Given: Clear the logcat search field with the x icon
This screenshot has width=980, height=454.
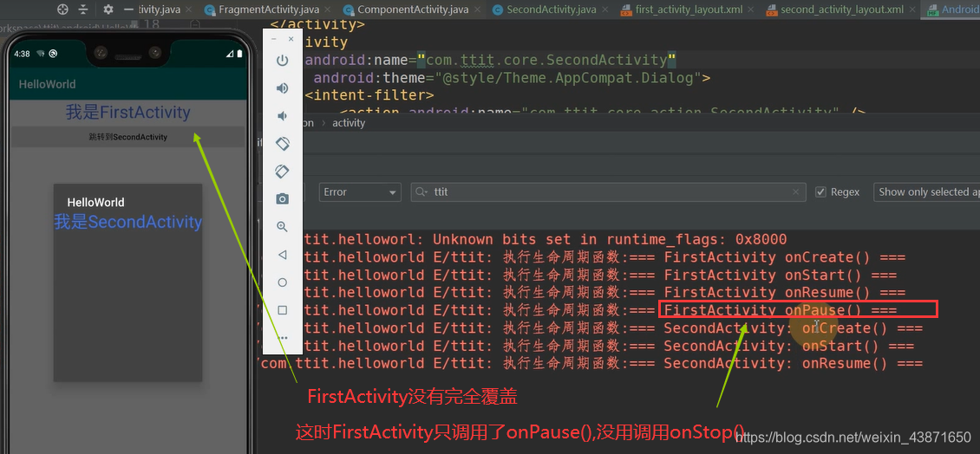Looking at the screenshot, I should [795, 192].
